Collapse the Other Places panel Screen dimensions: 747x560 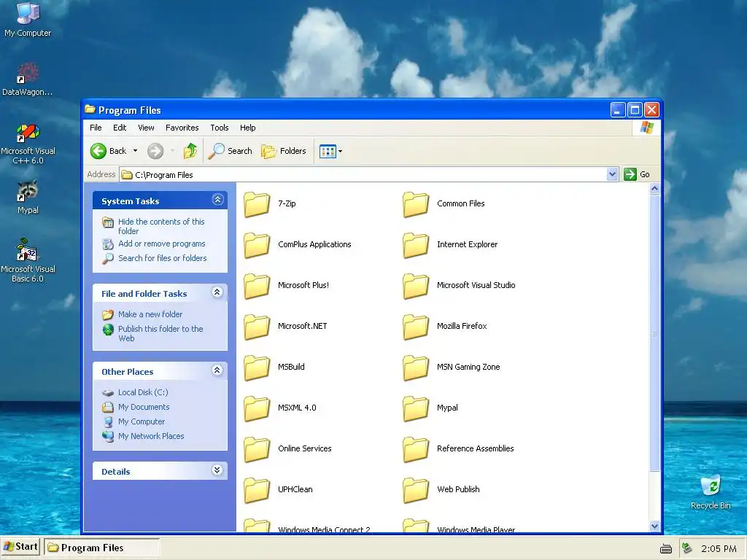[217, 370]
